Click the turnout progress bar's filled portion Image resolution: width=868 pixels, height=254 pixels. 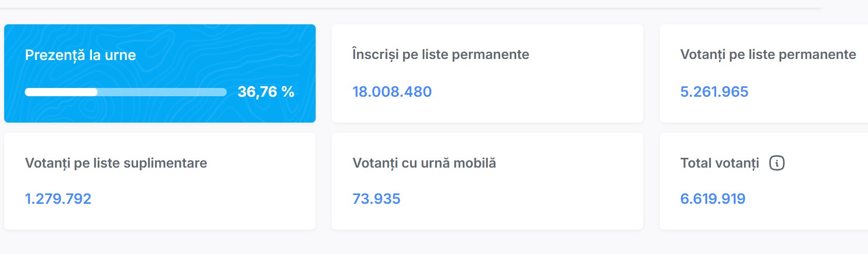tap(61, 92)
